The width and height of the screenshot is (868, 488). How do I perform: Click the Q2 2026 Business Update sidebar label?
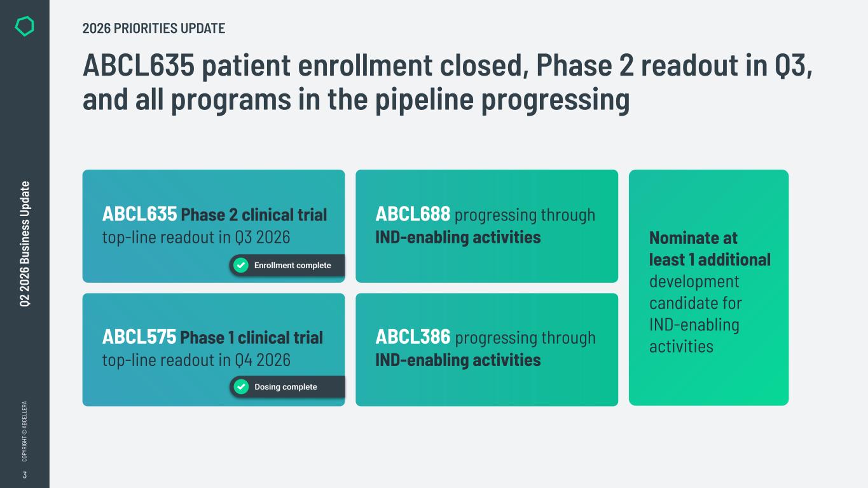click(25, 245)
